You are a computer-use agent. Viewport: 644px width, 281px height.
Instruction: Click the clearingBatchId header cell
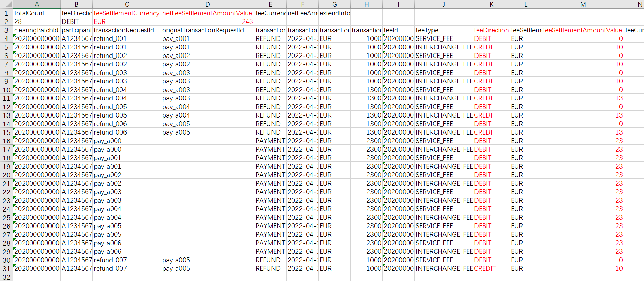click(36, 30)
